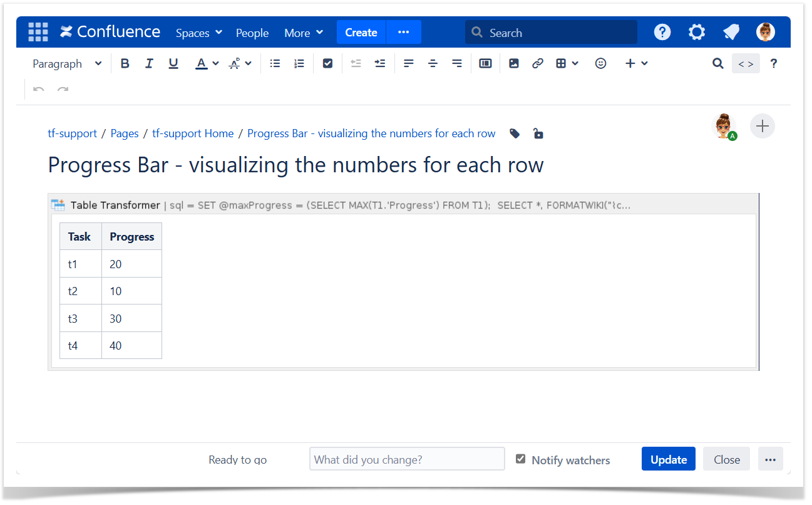Open the emoticon picker
The image size is (812, 505).
click(x=600, y=63)
